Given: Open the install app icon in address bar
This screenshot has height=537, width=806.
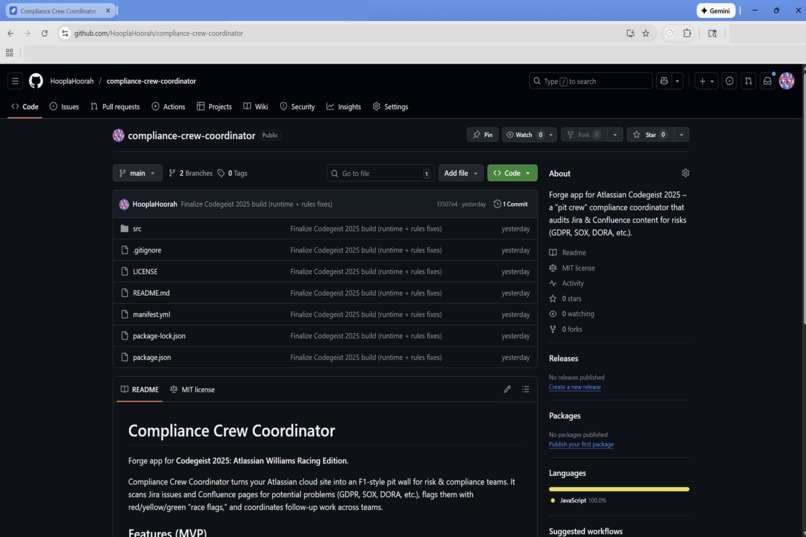Looking at the screenshot, I should click(630, 33).
